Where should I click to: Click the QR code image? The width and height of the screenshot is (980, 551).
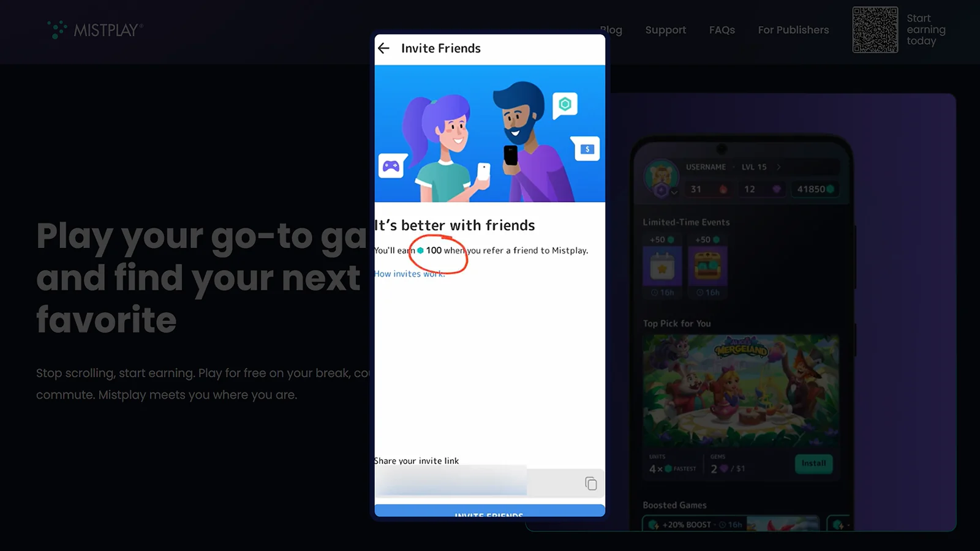point(875,29)
